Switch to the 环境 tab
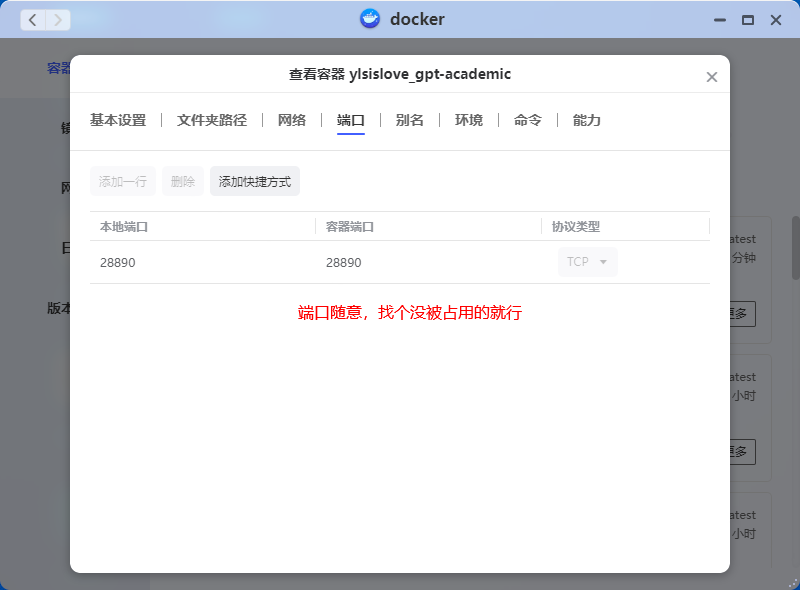Screen dimensions: 800x590 coord(469,120)
